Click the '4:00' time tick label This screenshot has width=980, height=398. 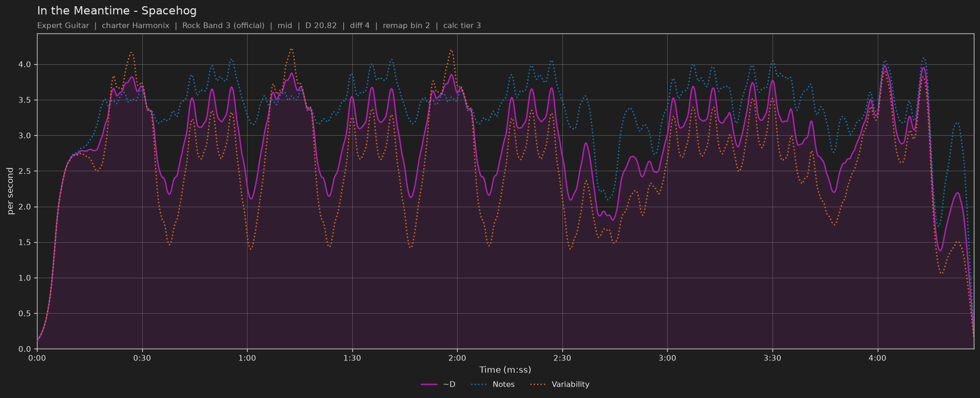point(877,358)
